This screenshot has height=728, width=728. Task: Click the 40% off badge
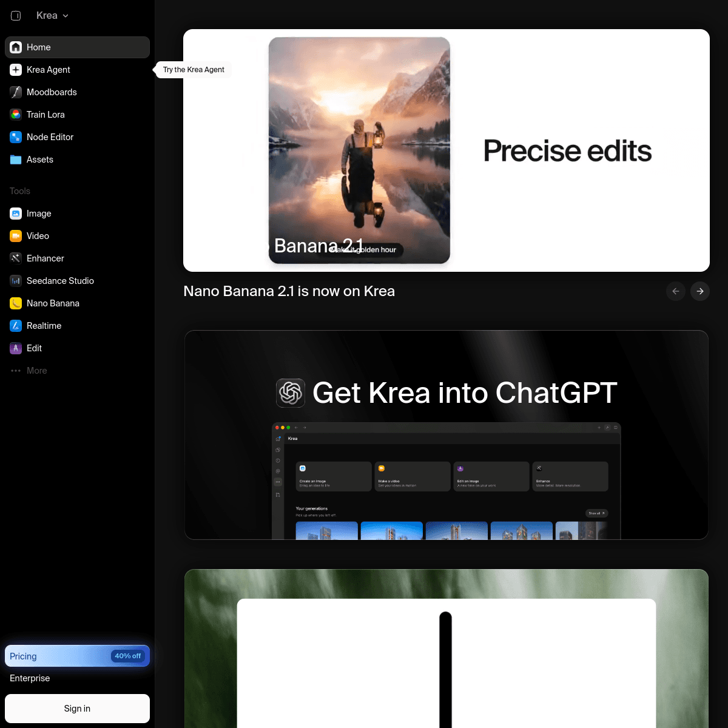(x=127, y=656)
